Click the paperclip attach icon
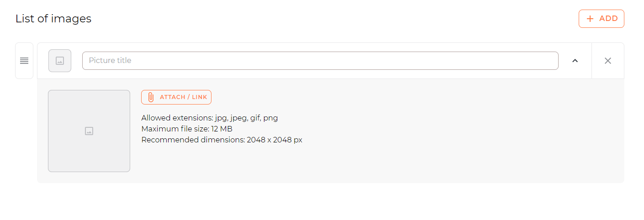Image resolution: width=644 pixels, height=220 pixels. click(151, 97)
